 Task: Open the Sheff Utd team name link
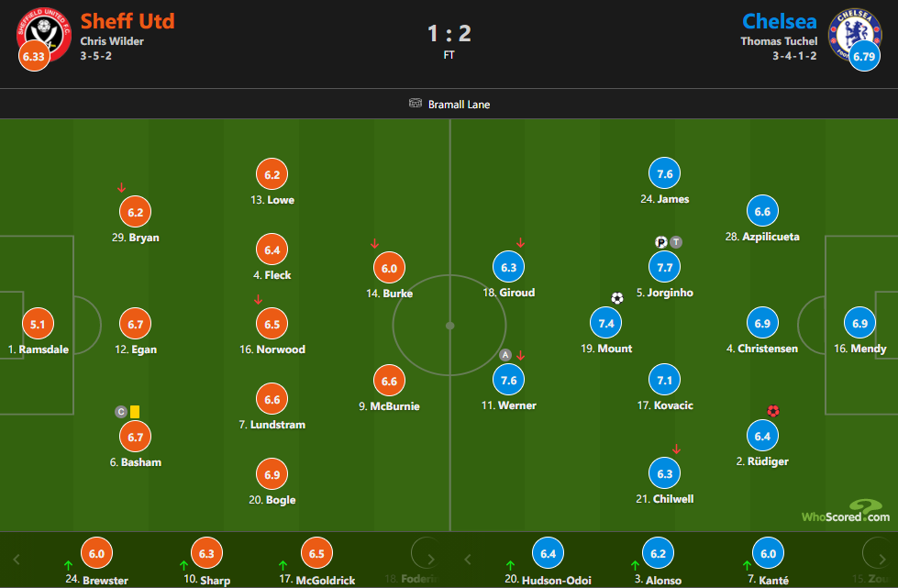(127, 21)
